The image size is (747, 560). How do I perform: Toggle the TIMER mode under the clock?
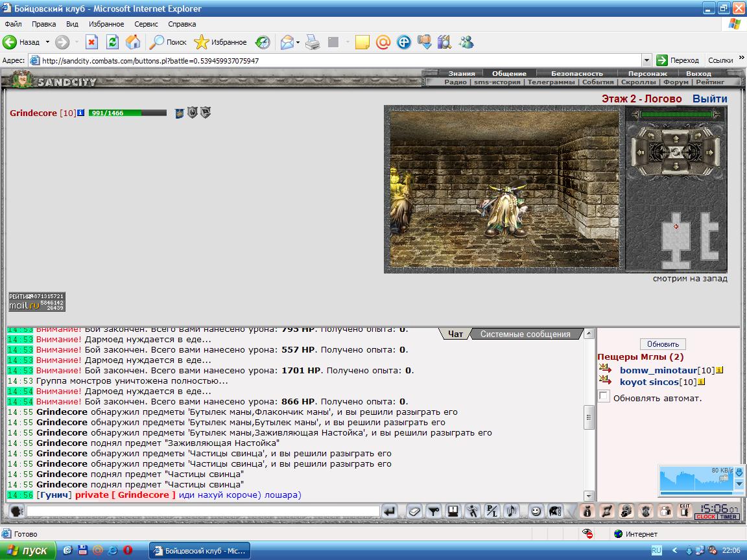click(x=728, y=517)
